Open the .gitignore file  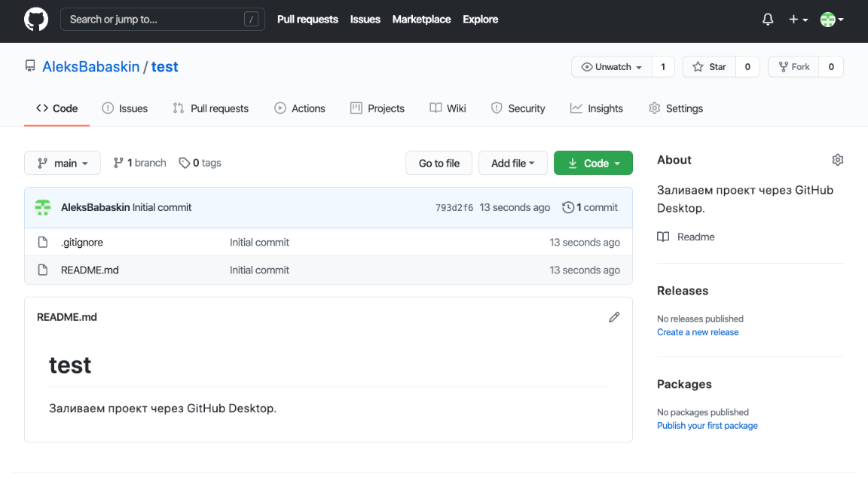pos(82,243)
